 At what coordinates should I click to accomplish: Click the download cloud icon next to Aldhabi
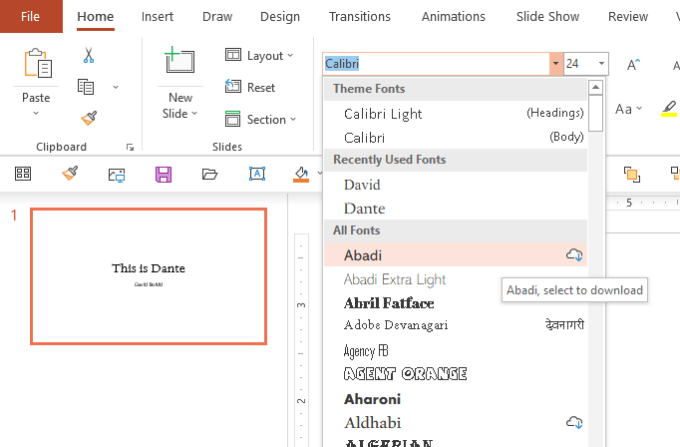574,422
